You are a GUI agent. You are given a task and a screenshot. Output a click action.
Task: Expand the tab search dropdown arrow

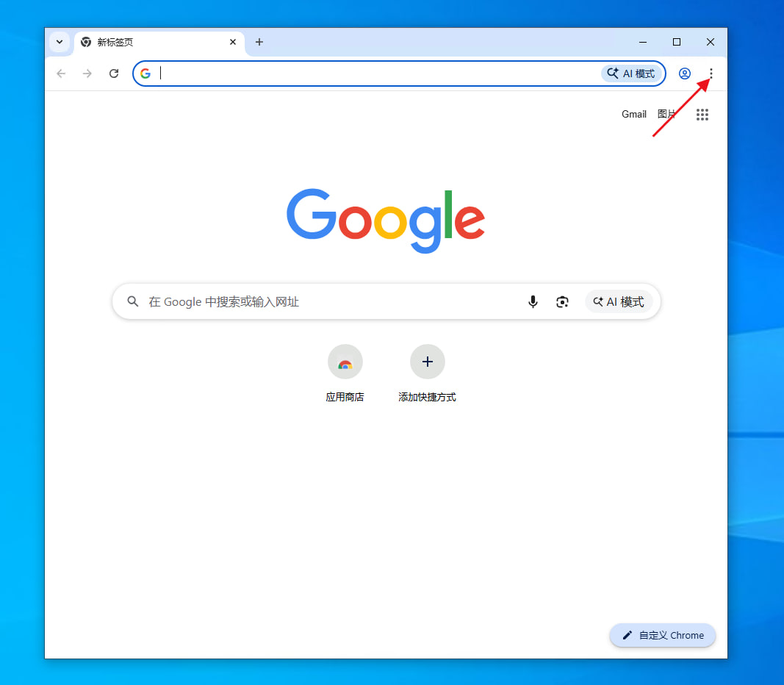60,42
